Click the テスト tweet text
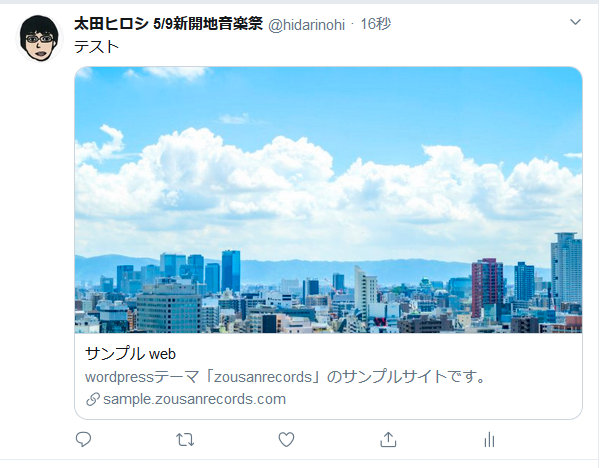613x468 pixels. tap(97, 47)
